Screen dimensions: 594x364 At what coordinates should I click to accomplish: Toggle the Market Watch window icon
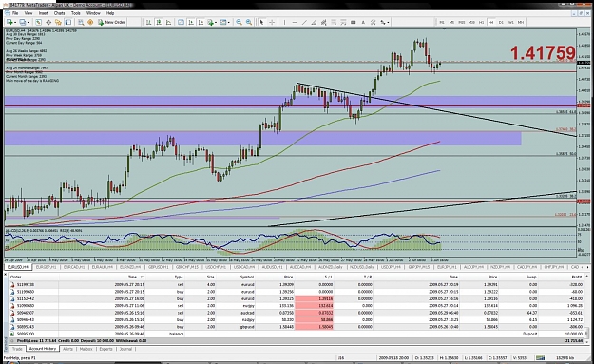[38, 23]
